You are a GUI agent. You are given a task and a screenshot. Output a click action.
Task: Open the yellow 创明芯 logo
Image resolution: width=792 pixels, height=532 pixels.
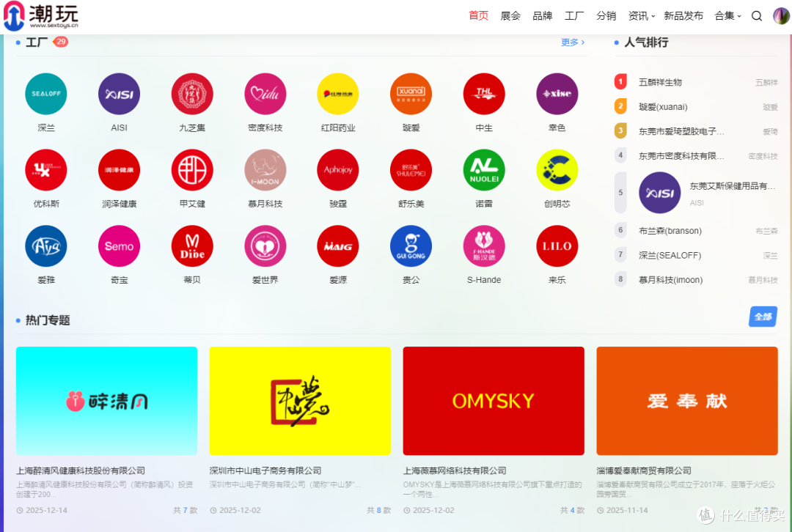click(x=557, y=170)
